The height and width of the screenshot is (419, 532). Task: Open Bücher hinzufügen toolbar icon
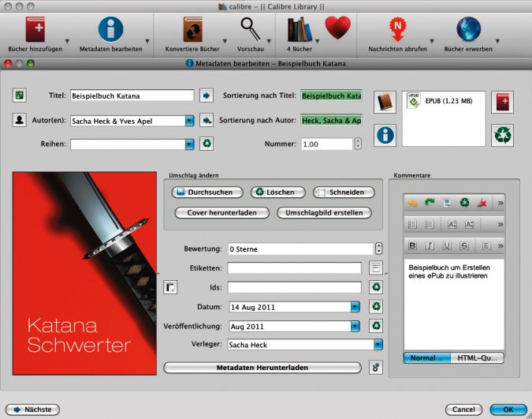(35, 29)
